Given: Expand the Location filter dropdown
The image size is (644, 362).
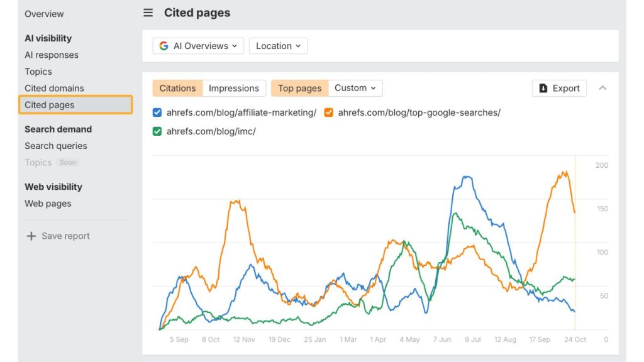Looking at the screenshot, I should 278,46.
